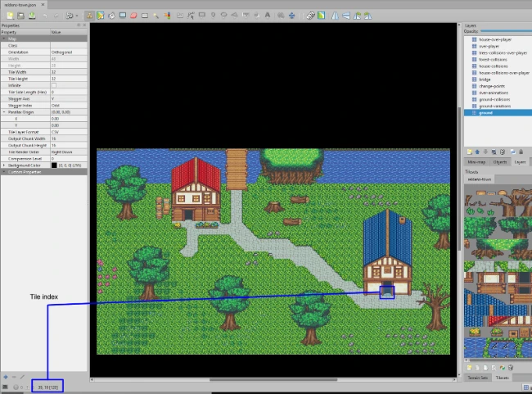Select the Magic Wand tool
Image resolution: width=532 pixels, height=394 pixels.
click(156, 16)
